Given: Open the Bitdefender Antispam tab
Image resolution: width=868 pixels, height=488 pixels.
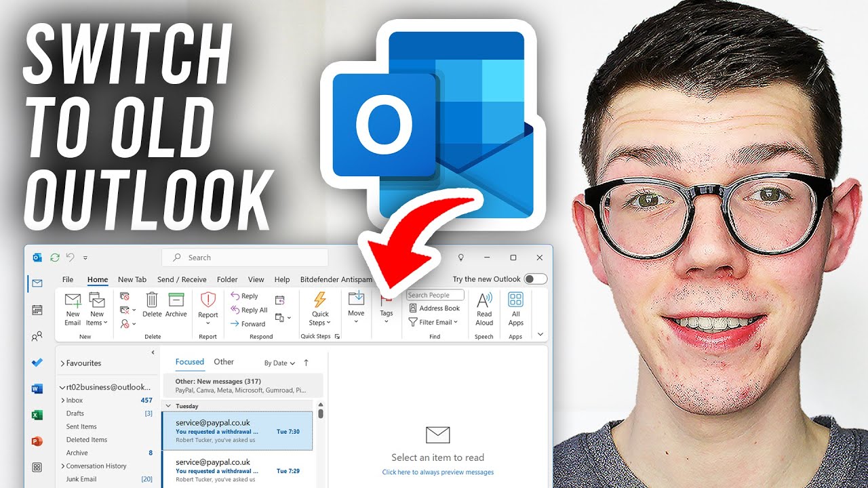Looking at the screenshot, I should coord(336,279).
